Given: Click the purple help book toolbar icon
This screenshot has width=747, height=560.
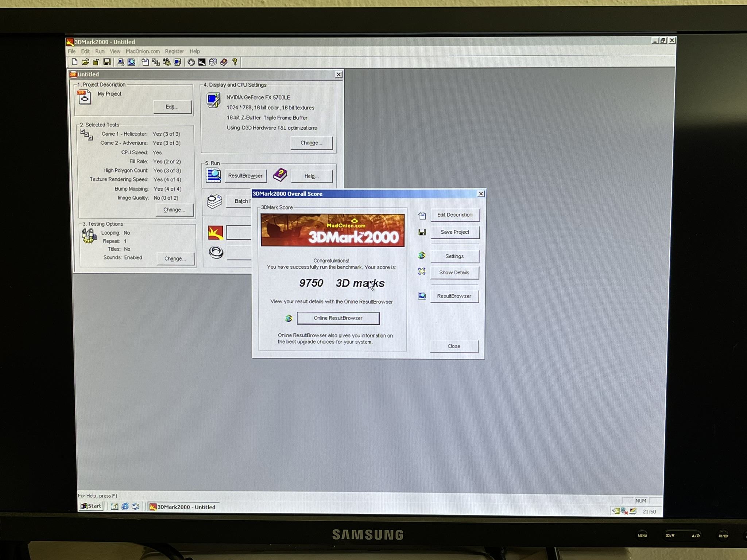Looking at the screenshot, I should (x=224, y=62).
